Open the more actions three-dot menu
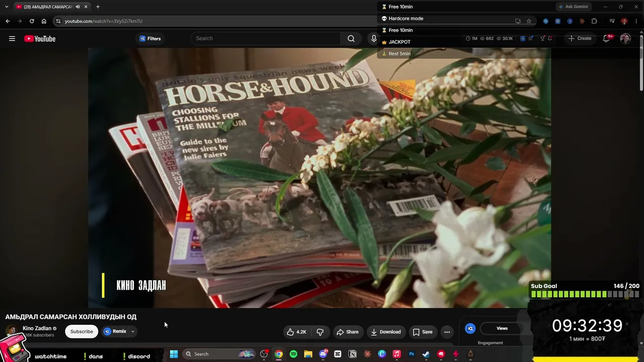This screenshot has height=362, width=644. (447, 332)
